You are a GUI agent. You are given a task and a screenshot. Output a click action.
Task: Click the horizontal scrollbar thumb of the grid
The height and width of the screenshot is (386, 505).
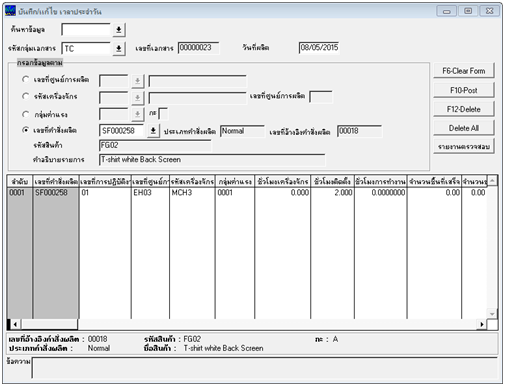click(49, 324)
